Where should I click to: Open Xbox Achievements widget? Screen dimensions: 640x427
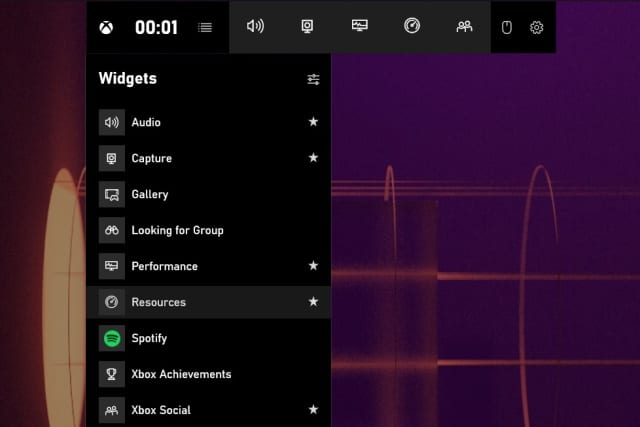[x=181, y=374]
